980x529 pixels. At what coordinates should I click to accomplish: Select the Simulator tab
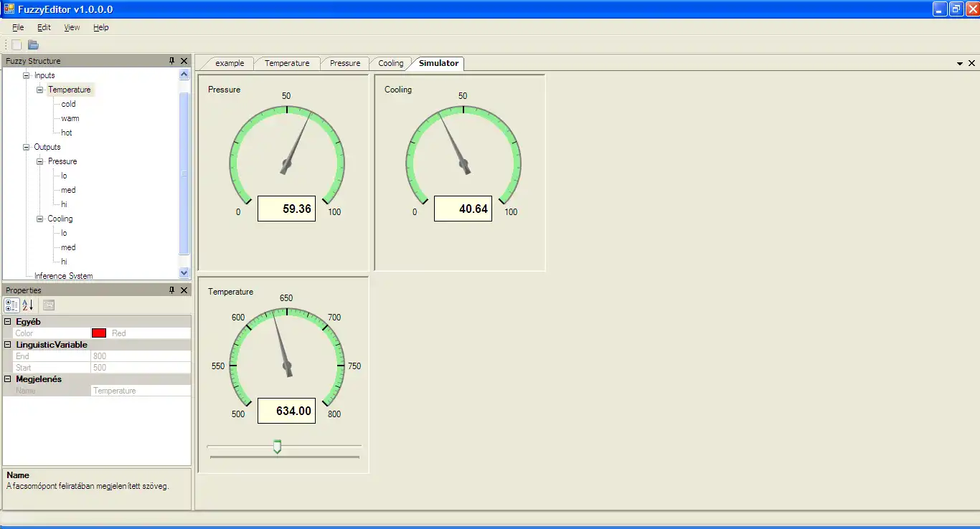(x=438, y=63)
